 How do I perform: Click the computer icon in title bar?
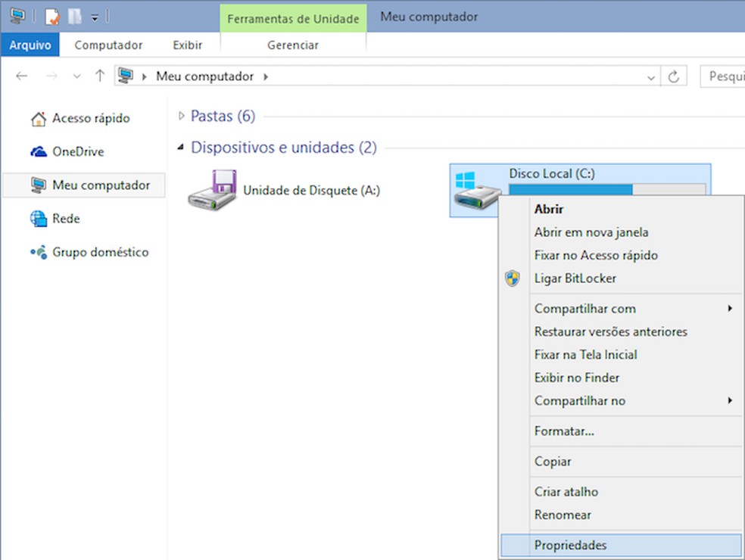pos(17,16)
